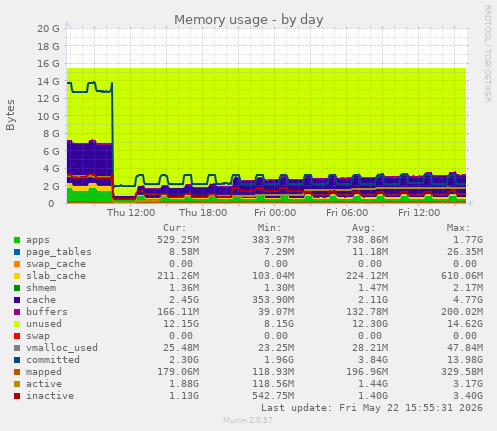Click the 'cache' legend label
The width and height of the screenshot is (497, 431).
tap(41, 300)
